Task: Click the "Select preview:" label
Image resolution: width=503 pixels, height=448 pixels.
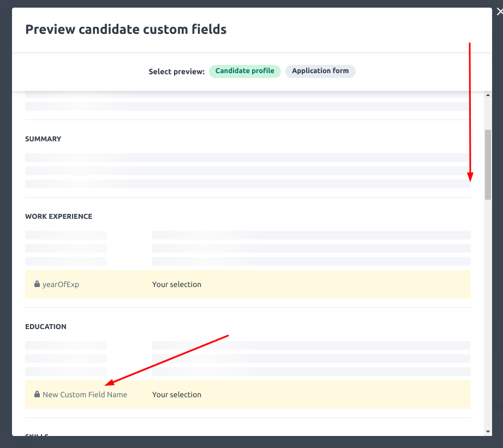Action: pos(176,71)
